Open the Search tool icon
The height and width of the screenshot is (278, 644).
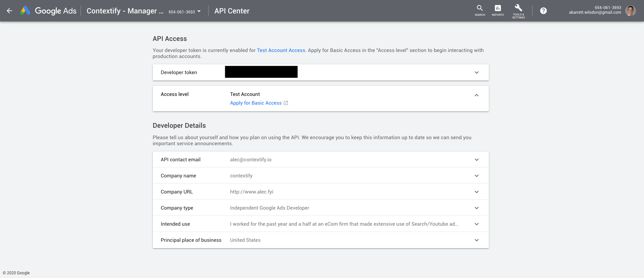tap(480, 10)
